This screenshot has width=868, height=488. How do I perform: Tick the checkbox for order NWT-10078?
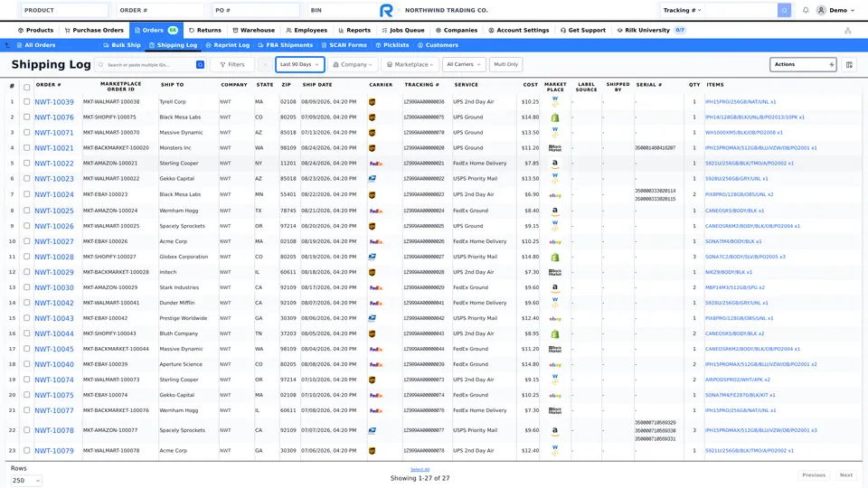click(26, 430)
